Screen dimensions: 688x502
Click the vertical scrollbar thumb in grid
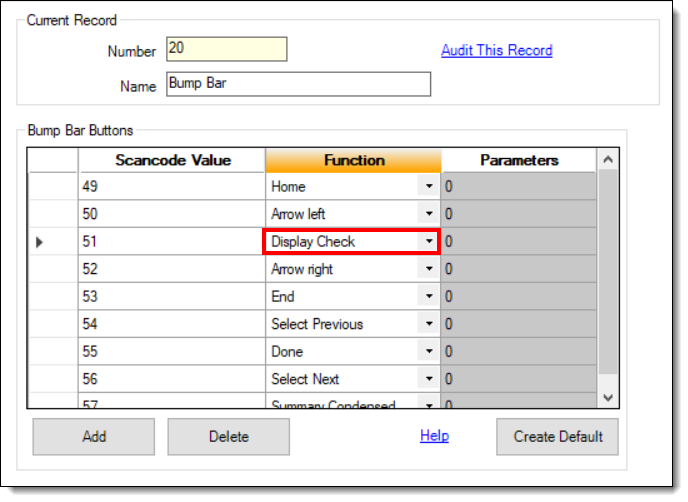pyautogui.click(x=608, y=272)
